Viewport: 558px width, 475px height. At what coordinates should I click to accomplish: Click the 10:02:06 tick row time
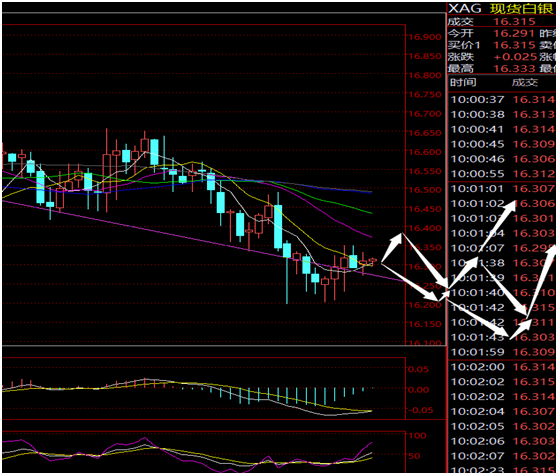pos(478,441)
